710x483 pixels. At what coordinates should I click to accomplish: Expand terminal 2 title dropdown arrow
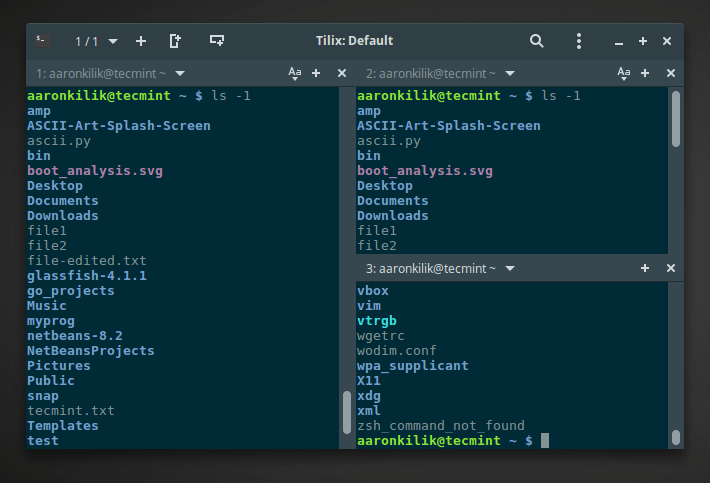coord(510,73)
